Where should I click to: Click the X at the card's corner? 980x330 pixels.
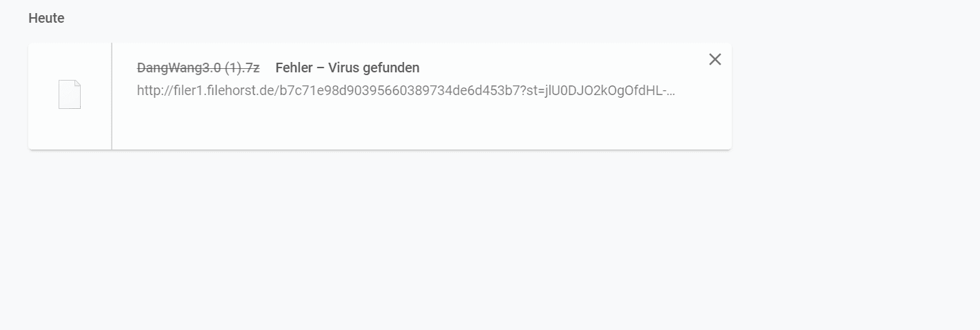(715, 59)
